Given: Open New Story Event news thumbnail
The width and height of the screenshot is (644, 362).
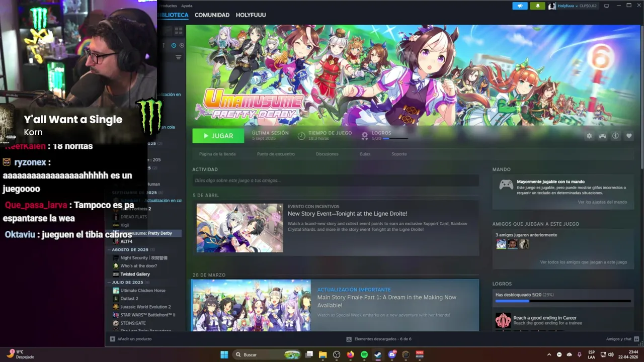Looking at the screenshot, I should pyautogui.click(x=240, y=228).
